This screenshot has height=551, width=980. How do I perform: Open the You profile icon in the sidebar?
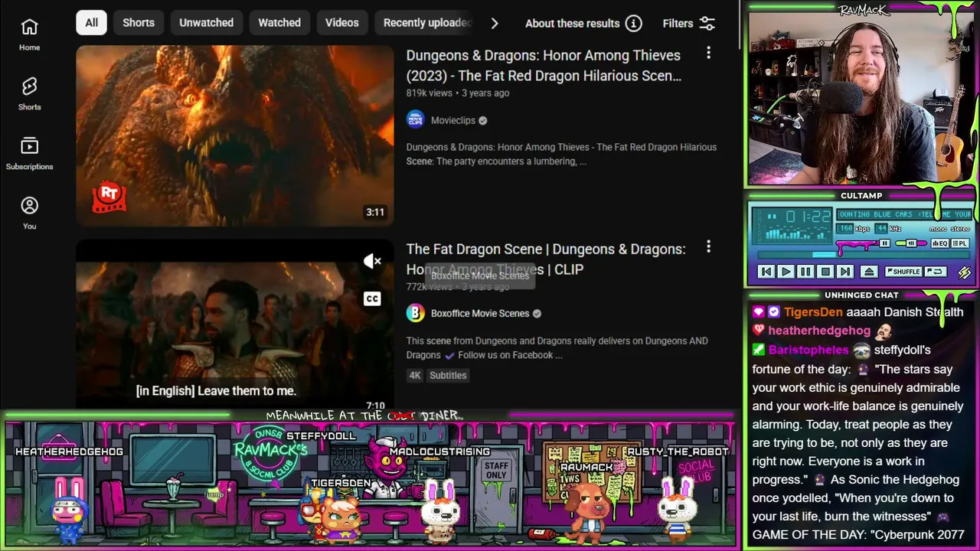coord(29,206)
